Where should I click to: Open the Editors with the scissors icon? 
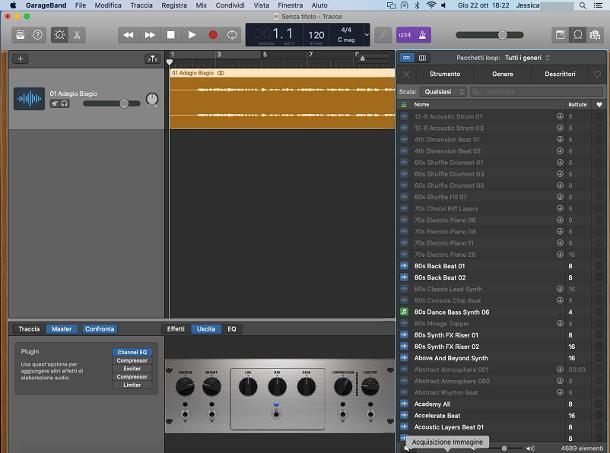click(x=77, y=35)
